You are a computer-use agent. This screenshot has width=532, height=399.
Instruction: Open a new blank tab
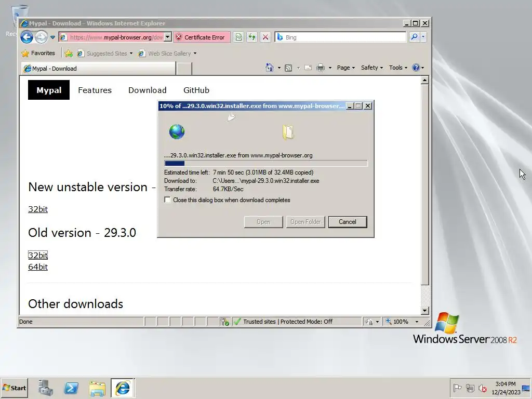coord(184,69)
